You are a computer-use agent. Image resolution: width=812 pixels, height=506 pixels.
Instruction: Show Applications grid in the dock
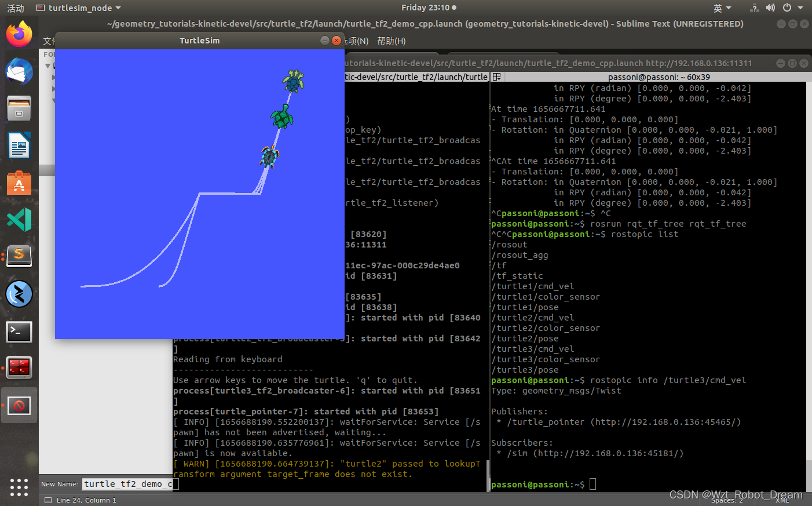[19, 487]
